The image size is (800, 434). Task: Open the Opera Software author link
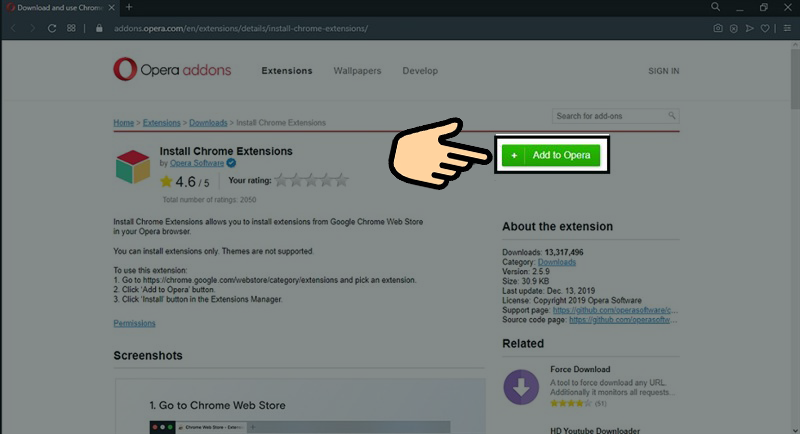tap(197, 163)
